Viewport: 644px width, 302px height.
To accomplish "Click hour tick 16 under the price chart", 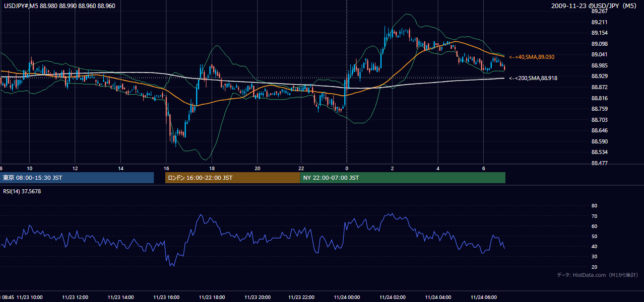I will click(x=166, y=168).
